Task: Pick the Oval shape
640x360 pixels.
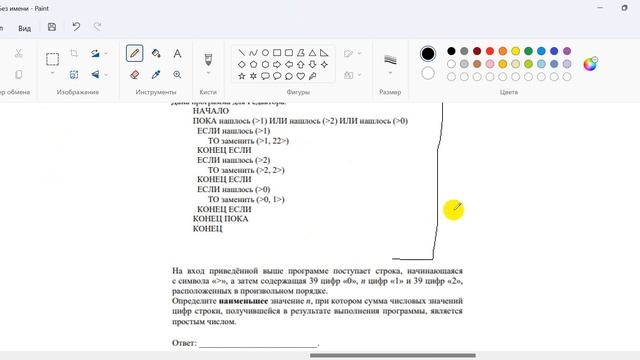Action: [x=265, y=53]
